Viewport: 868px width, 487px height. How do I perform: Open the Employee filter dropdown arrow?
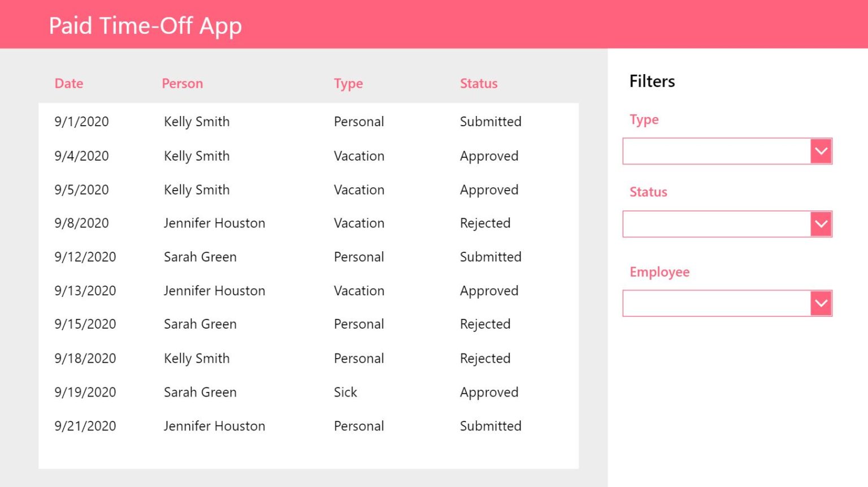coord(821,303)
